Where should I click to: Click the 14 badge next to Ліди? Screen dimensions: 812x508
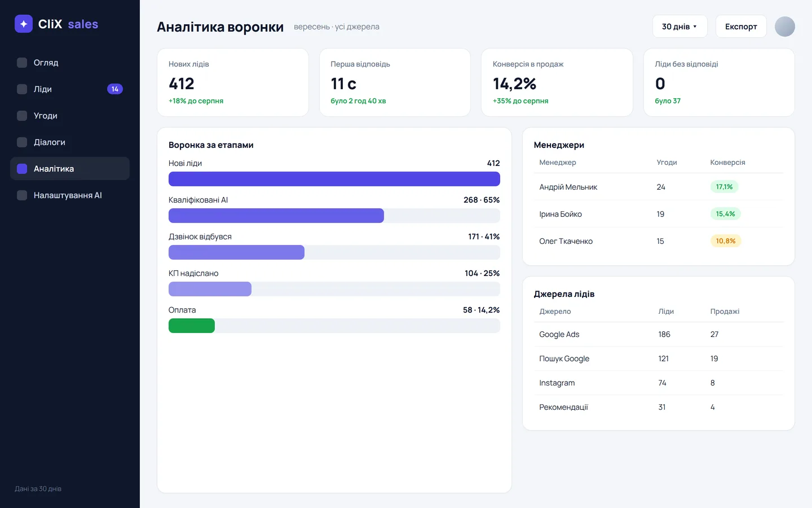point(115,89)
